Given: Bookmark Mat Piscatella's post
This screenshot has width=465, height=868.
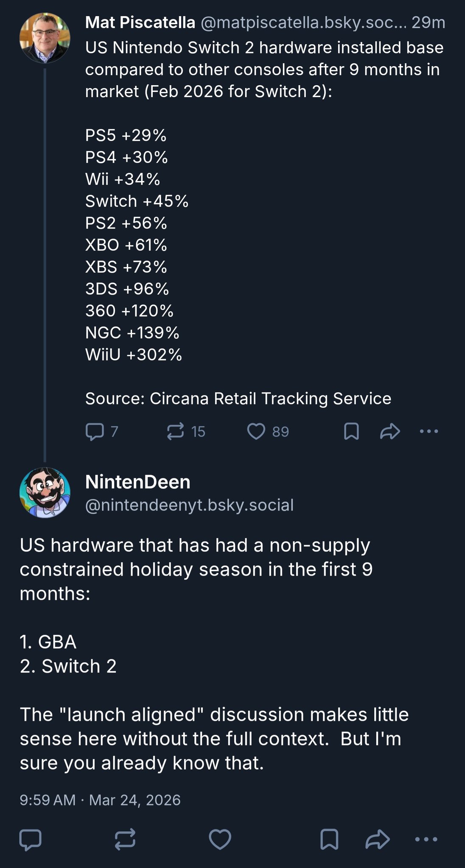Looking at the screenshot, I should [x=351, y=431].
